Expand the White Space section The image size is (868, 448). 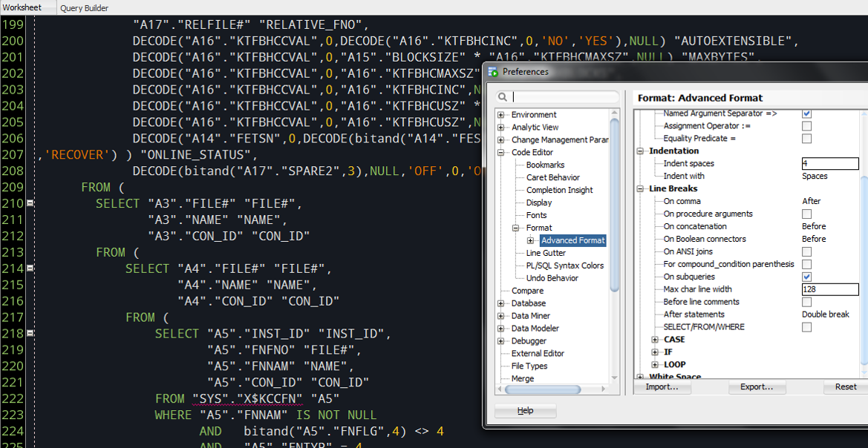pos(641,378)
